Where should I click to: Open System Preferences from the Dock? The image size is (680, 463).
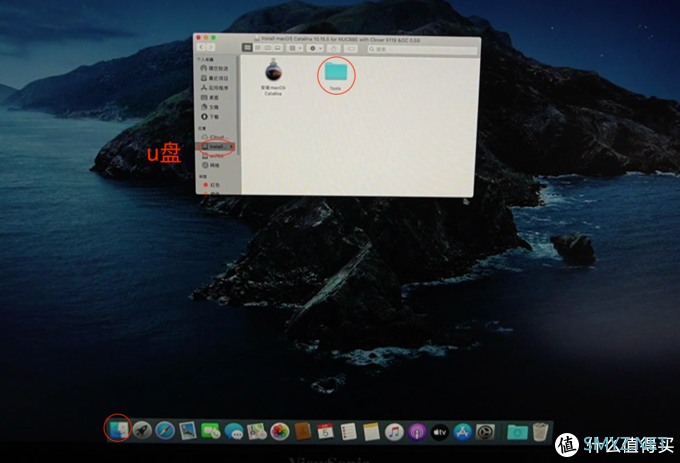[x=485, y=432]
